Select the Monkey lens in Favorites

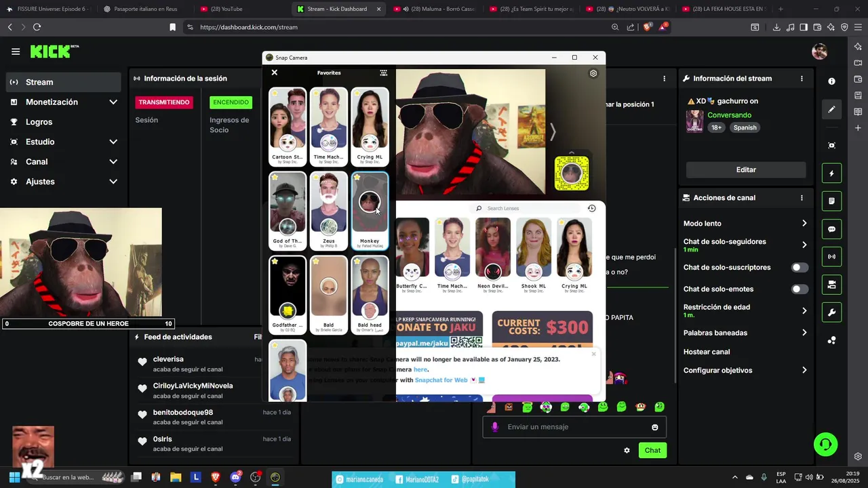(x=370, y=211)
